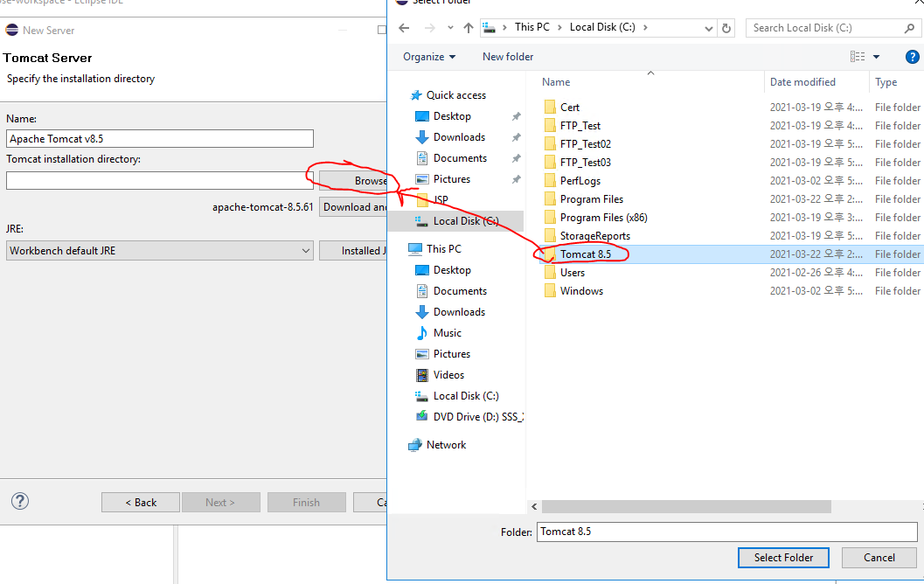Select the Windows folder

pyautogui.click(x=581, y=290)
